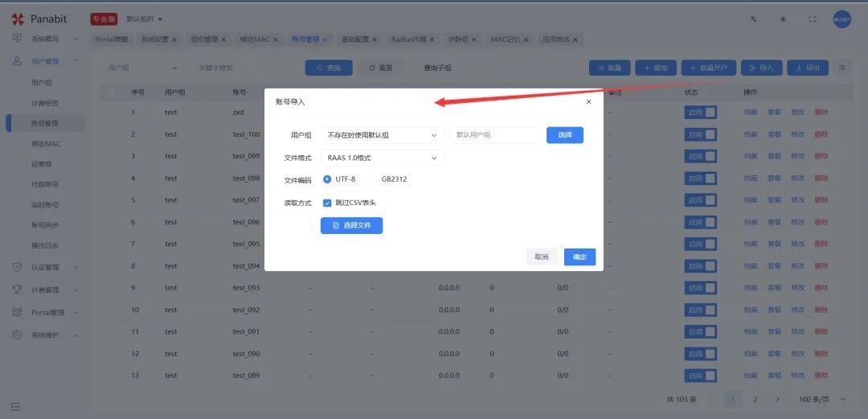Expand the 认证管理 sidebar section
Image resolution: width=868 pixels, height=419 pixels.
76,267
